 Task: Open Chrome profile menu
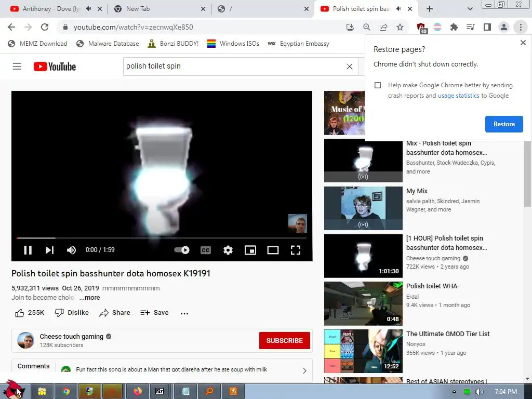click(x=504, y=27)
